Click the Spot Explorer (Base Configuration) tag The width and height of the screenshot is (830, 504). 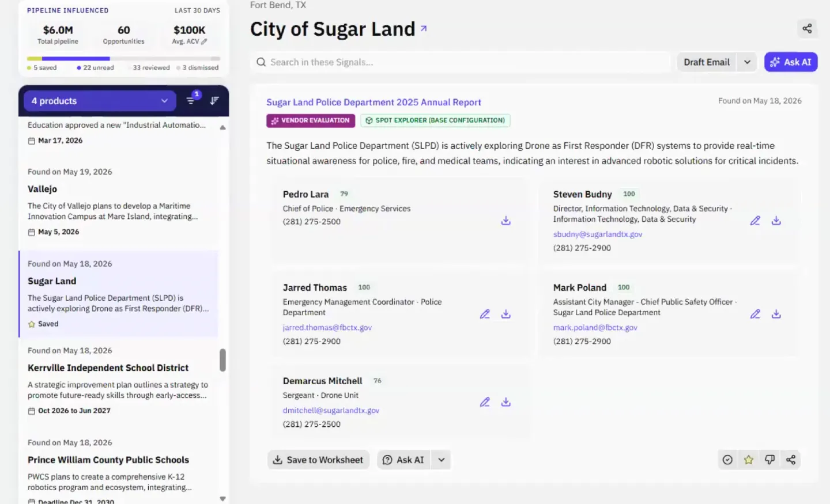(x=435, y=120)
